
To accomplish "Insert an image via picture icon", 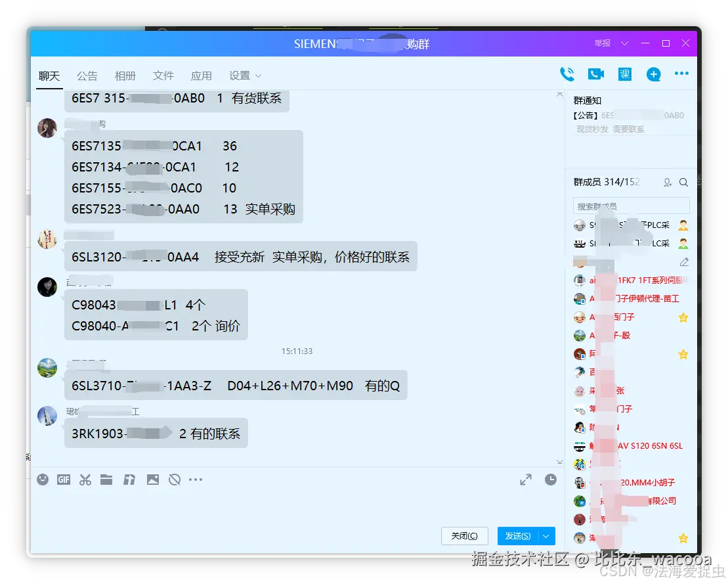I will [153, 480].
